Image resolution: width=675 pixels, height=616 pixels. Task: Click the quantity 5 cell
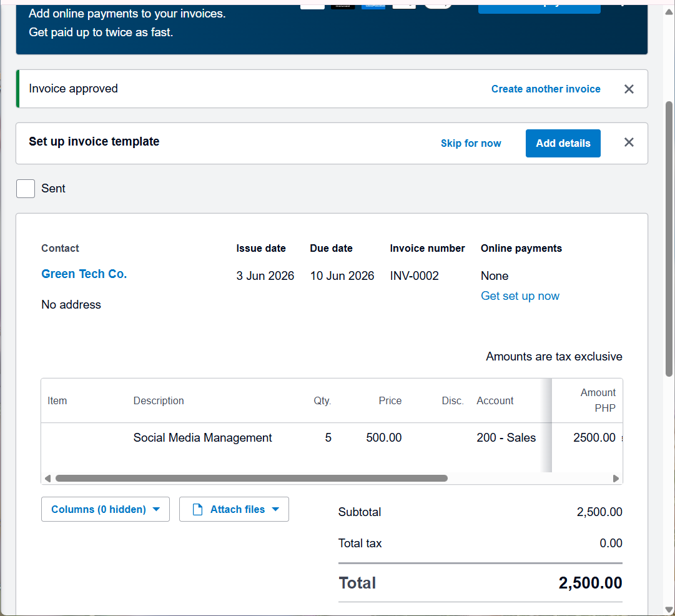(328, 438)
